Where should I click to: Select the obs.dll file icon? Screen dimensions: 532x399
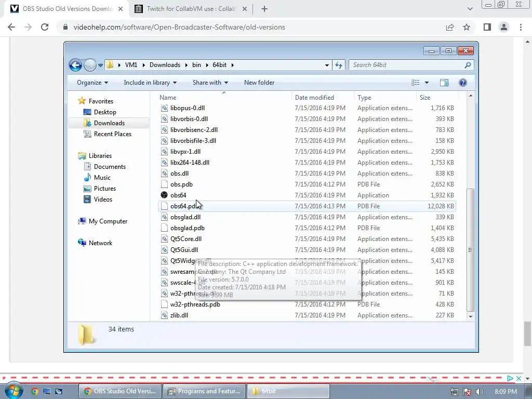[164, 174]
